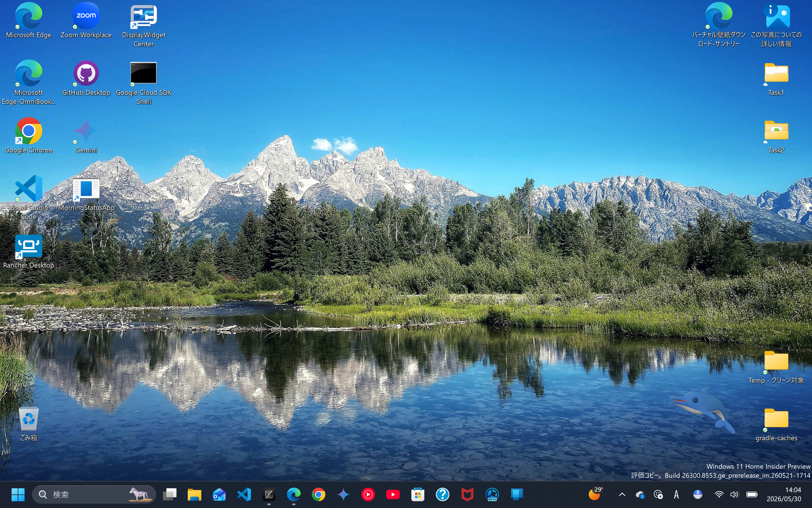Select the Google Chrome desktop shortcut
Screen dimensions: 812x508
click(x=28, y=135)
